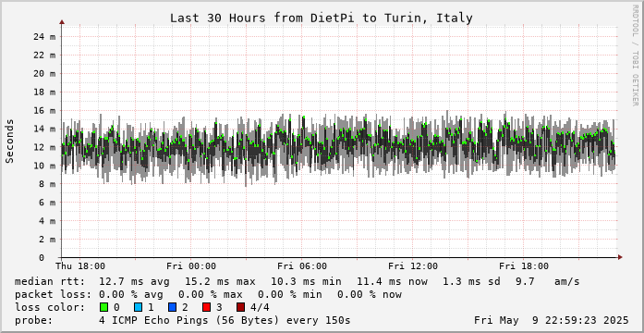
Task: Click the red loss color swatch for 3
Action: (x=207, y=307)
